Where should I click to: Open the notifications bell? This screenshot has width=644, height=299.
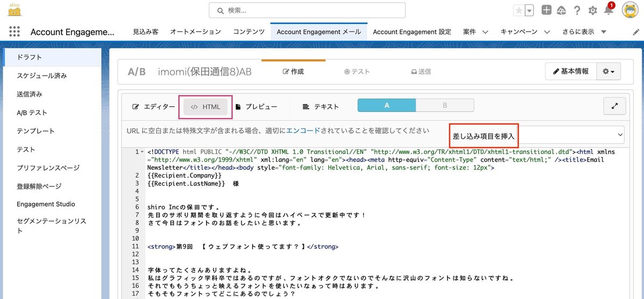point(608,10)
